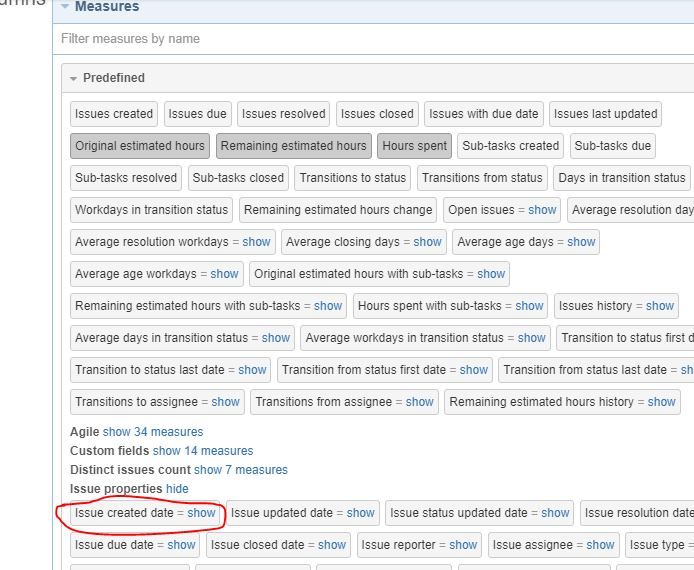Select Issues last updated measure

(605, 114)
